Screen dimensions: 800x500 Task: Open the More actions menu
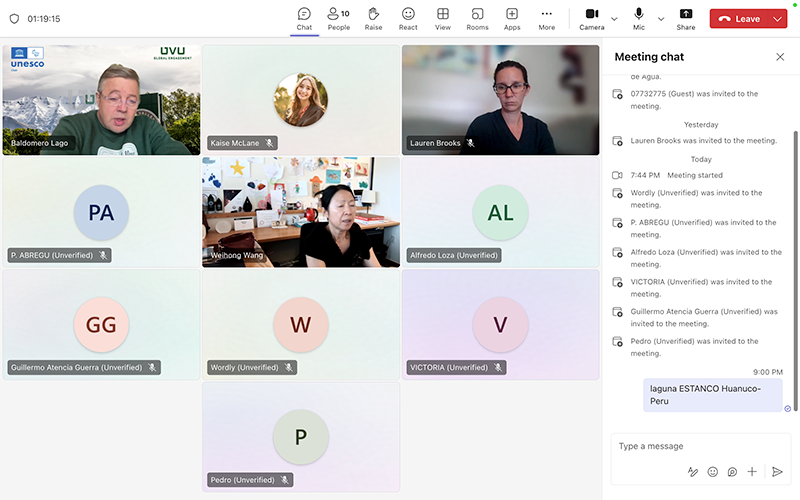(x=546, y=18)
